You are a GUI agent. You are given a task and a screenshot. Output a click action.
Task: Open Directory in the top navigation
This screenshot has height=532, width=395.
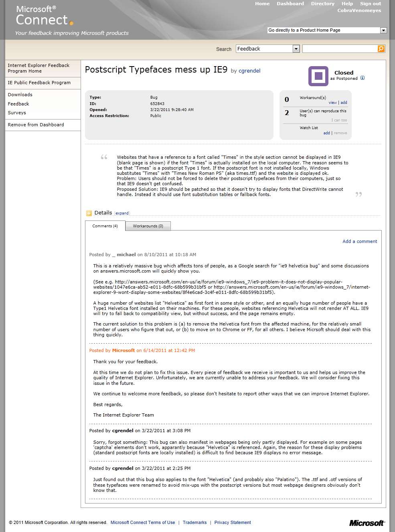click(323, 4)
